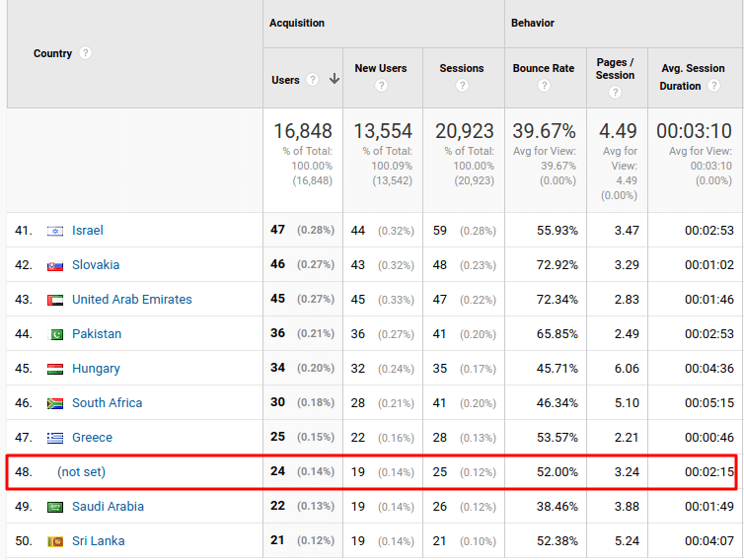Screen dimensions: 744x560
Task: Click the help icon under Pages / Session
Action: click(x=615, y=92)
